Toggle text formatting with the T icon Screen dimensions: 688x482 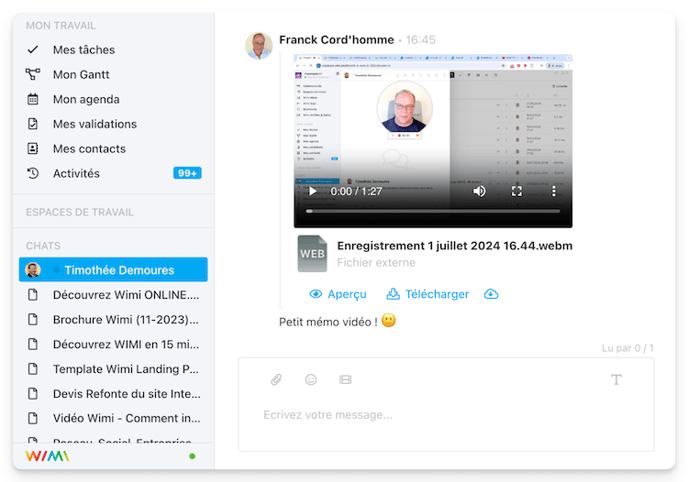click(616, 379)
